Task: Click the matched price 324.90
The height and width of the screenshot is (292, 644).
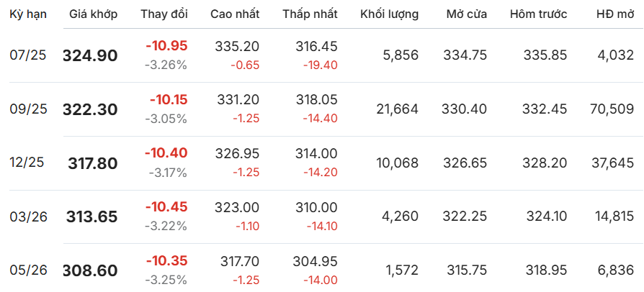Action: click(x=90, y=56)
